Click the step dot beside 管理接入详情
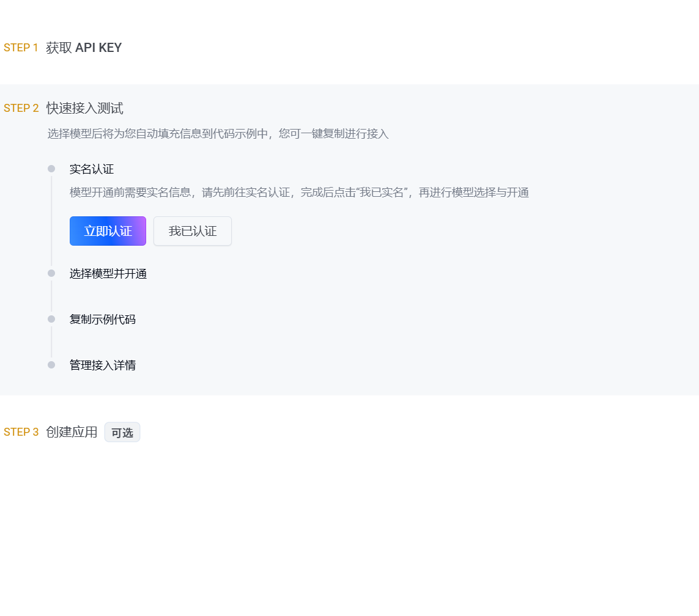The height and width of the screenshot is (616, 699). click(x=51, y=365)
